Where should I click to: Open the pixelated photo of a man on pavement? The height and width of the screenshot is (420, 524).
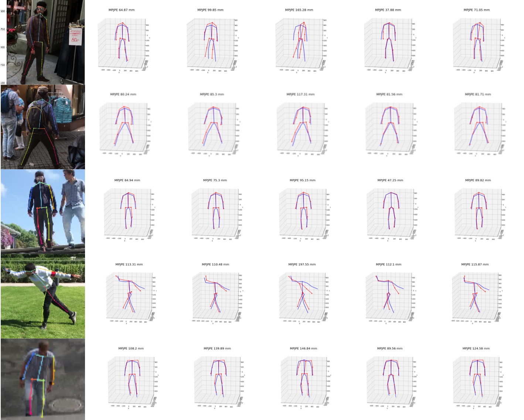click(x=43, y=380)
